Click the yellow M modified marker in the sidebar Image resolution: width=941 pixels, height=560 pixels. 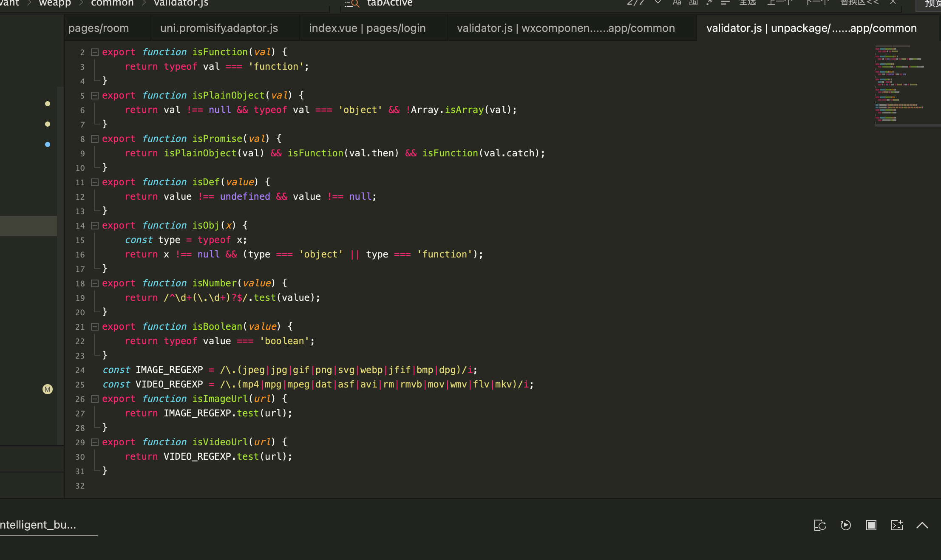click(x=48, y=389)
